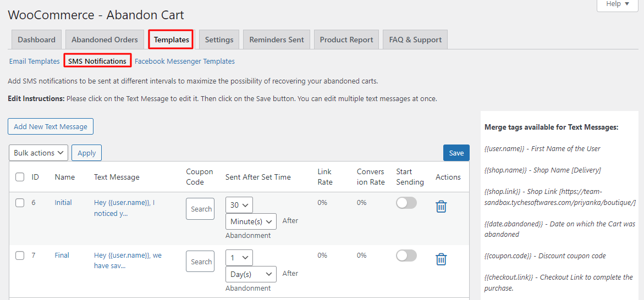The width and height of the screenshot is (644, 300).
Task: Click the Name column header
Action: 65,177
